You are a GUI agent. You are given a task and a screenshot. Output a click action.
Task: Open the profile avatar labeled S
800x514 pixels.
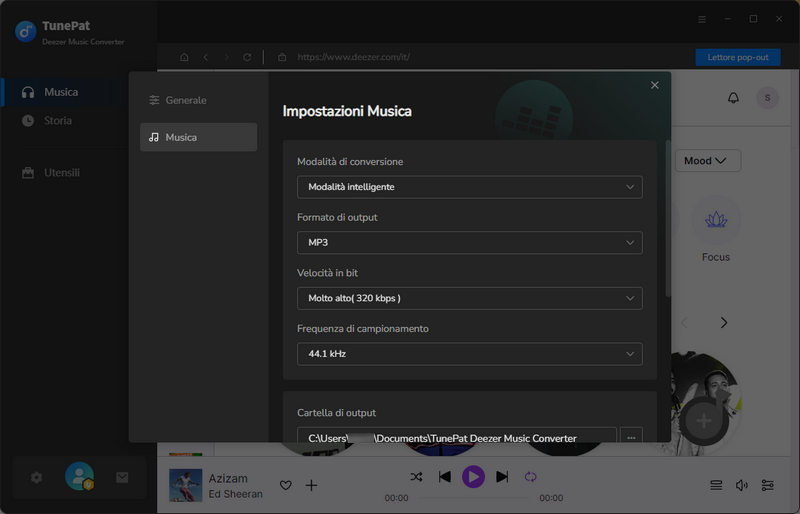point(767,97)
